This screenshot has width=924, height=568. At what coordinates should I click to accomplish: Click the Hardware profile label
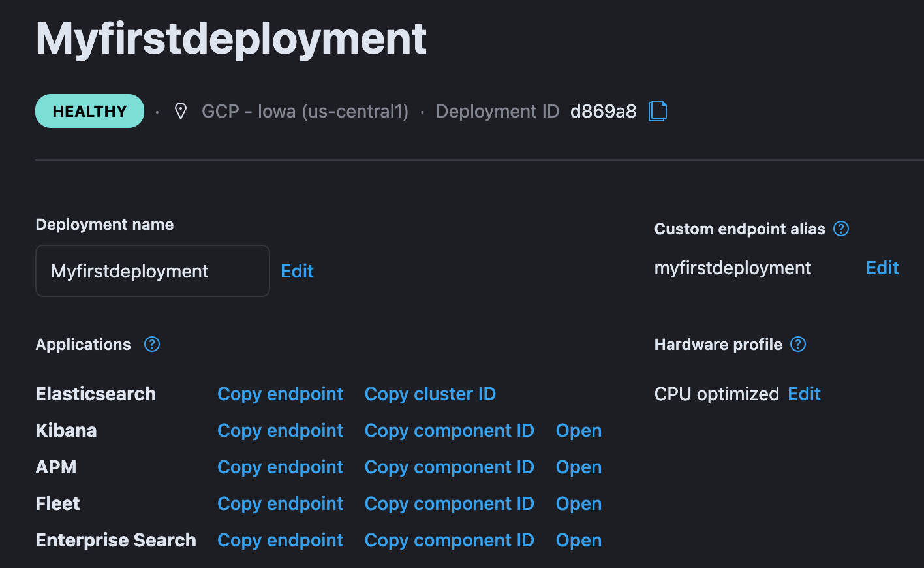click(x=718, y=344)
